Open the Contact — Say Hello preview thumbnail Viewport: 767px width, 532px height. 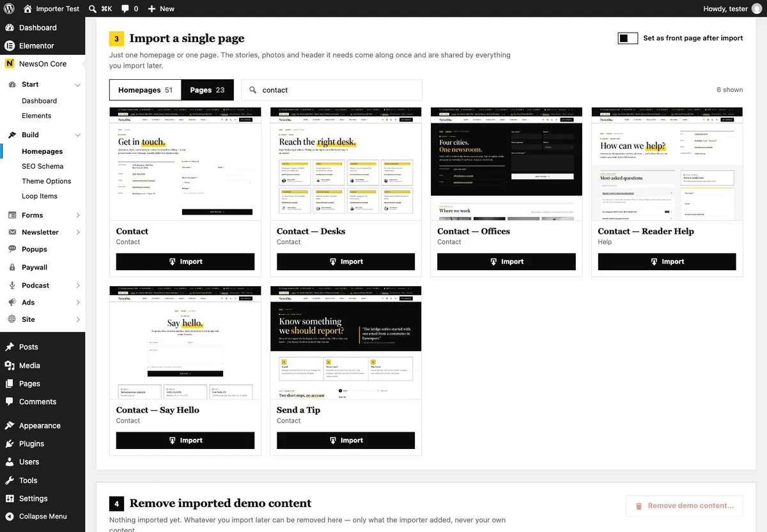[185, 343]
